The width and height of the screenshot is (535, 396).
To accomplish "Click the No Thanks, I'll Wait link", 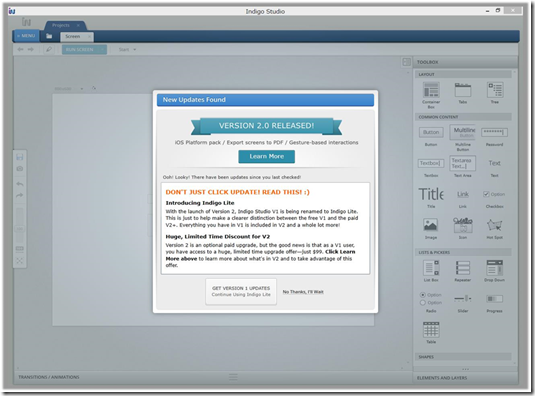I will coord(303,292).
